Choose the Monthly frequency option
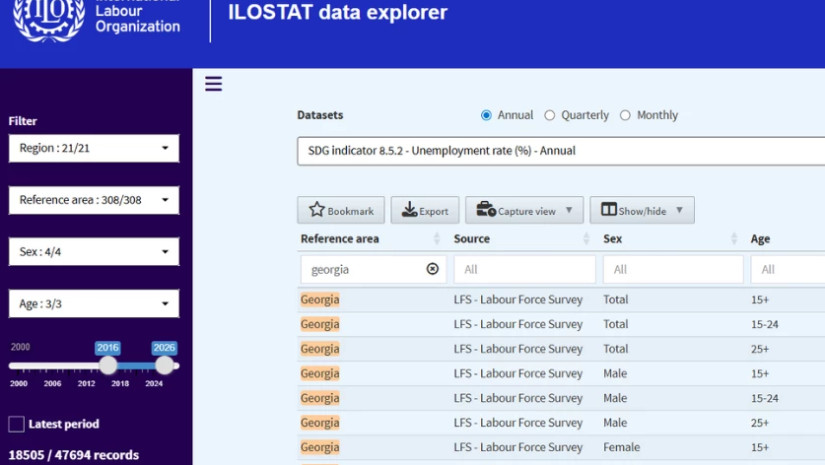This screenshot has height=465, width=825. pyautogui.click(x=626, y=115)
